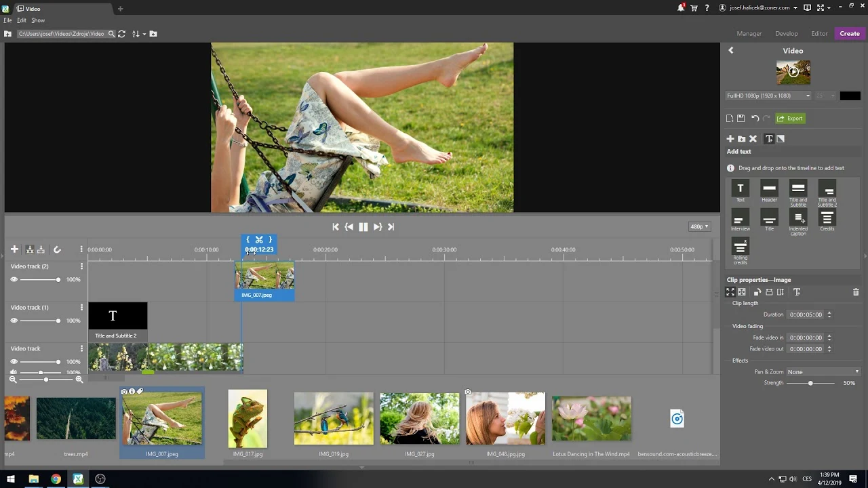The image size is (868, 488).
Task: Open the Edit menu
Action: (x=22, y=20)
